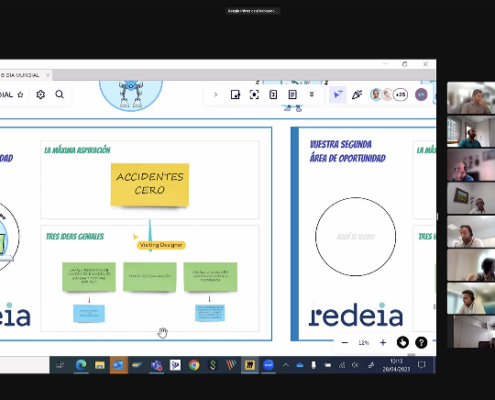
Task: Click the hand navigation mode icon
Action: point(403,342)
